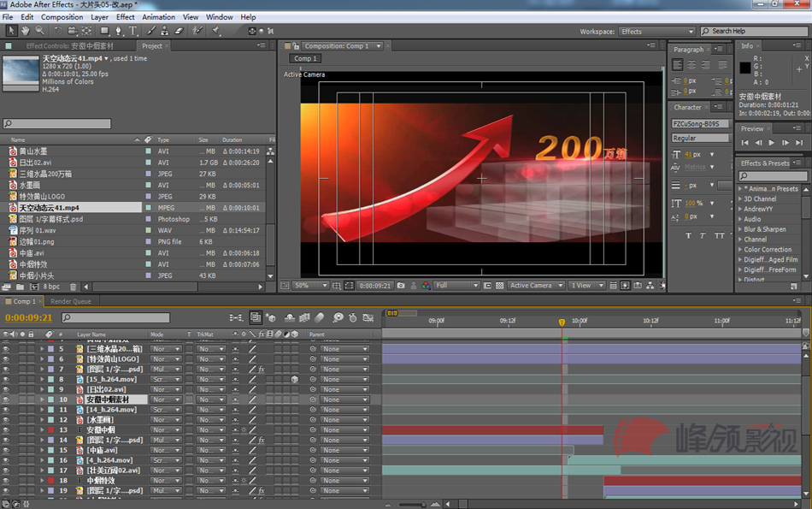Hide layer 10 using its eye icon
The width and height of the screenshot is (812, 509).
[x=6, y=400]
